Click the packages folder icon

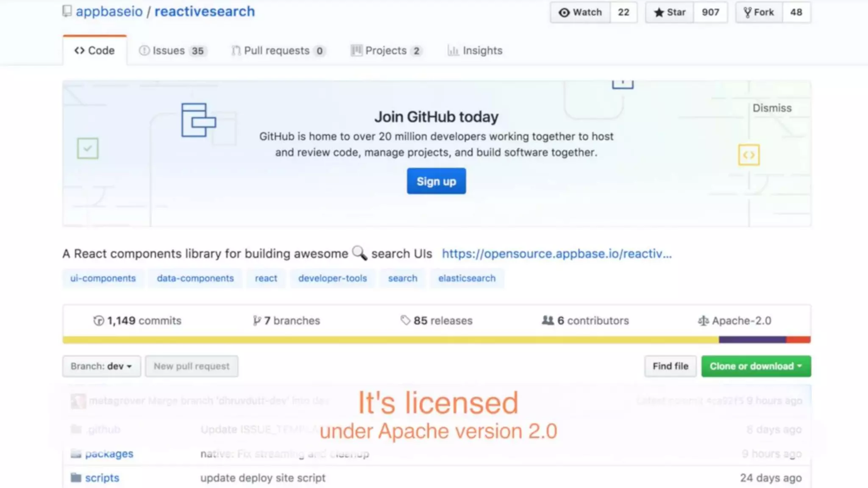coord(76,454)
